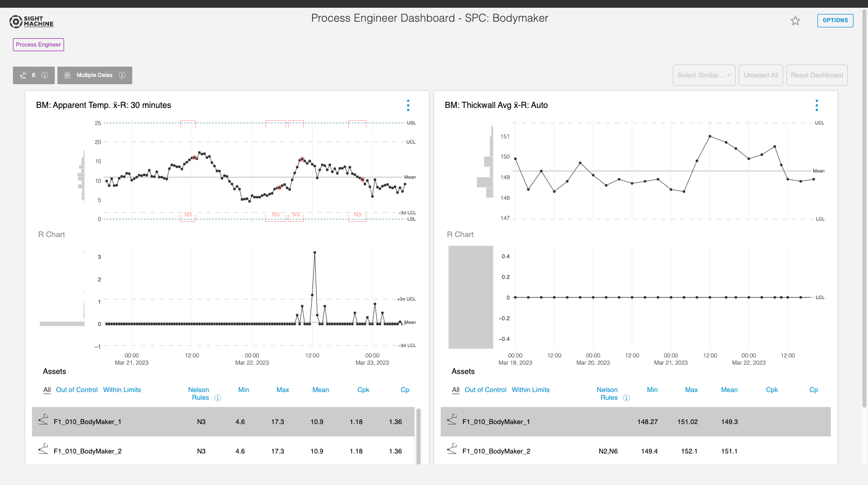
Task: Sort left table by Max column
Action: [283, 390]
